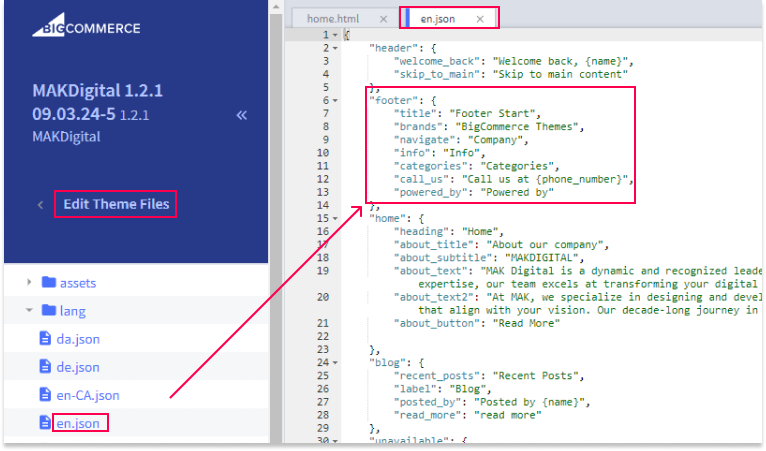Close the home.html tab
The height and width of the screenshot is (451, 766).
click(384, 19)
